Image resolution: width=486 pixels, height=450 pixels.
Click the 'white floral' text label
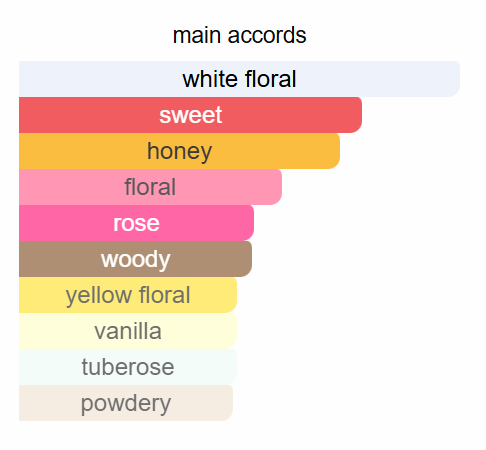(x=239, y=79)
